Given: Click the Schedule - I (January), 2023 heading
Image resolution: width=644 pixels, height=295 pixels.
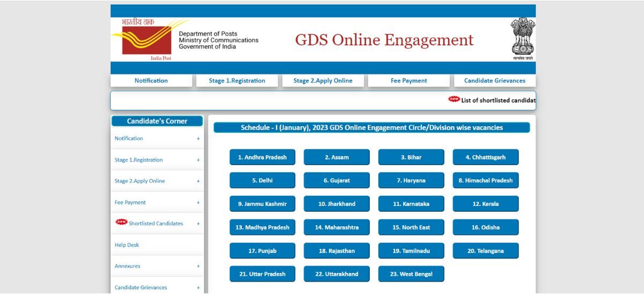Looking at the screenshot, I should coord(371,128).
